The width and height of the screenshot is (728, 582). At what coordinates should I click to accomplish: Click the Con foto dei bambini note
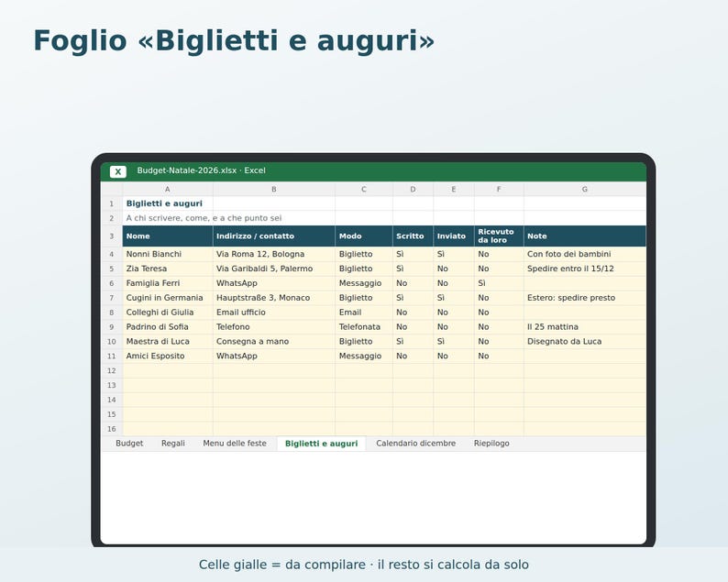[x=585, y=254]
